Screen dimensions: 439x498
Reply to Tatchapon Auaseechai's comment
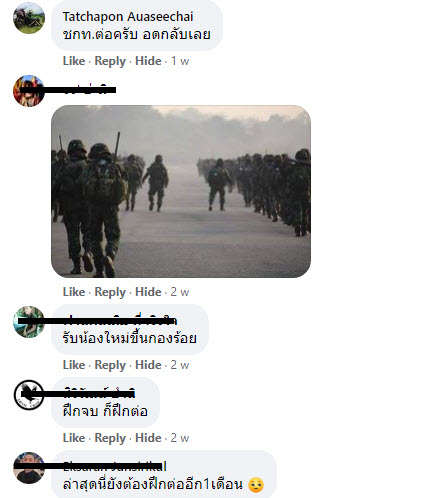pos(110,61)
